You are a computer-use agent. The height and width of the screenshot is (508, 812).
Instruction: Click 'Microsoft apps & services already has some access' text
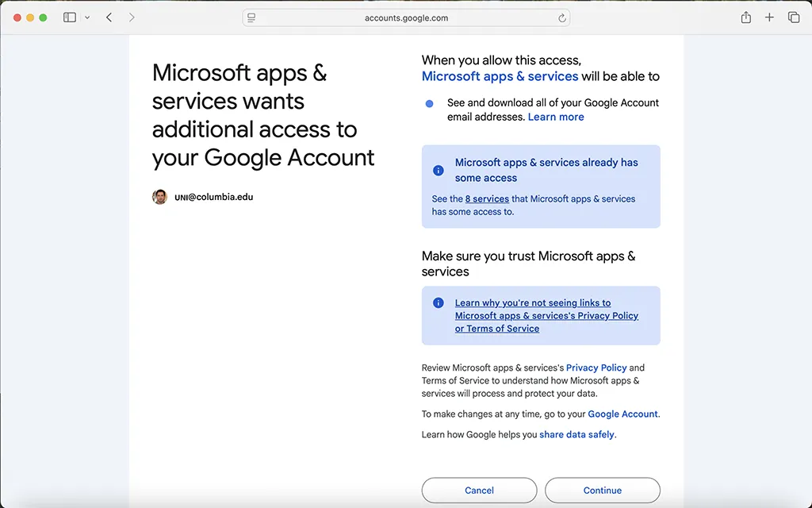[546, 170]
